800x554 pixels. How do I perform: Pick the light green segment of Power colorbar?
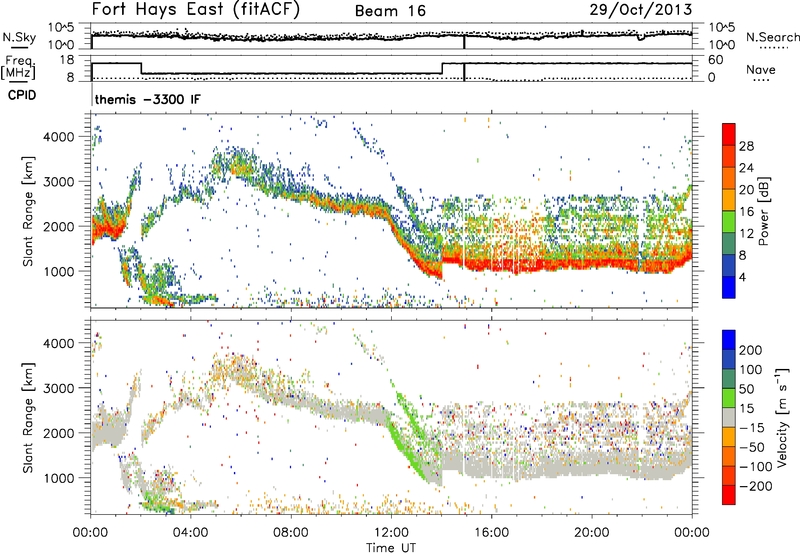[729, 222]
